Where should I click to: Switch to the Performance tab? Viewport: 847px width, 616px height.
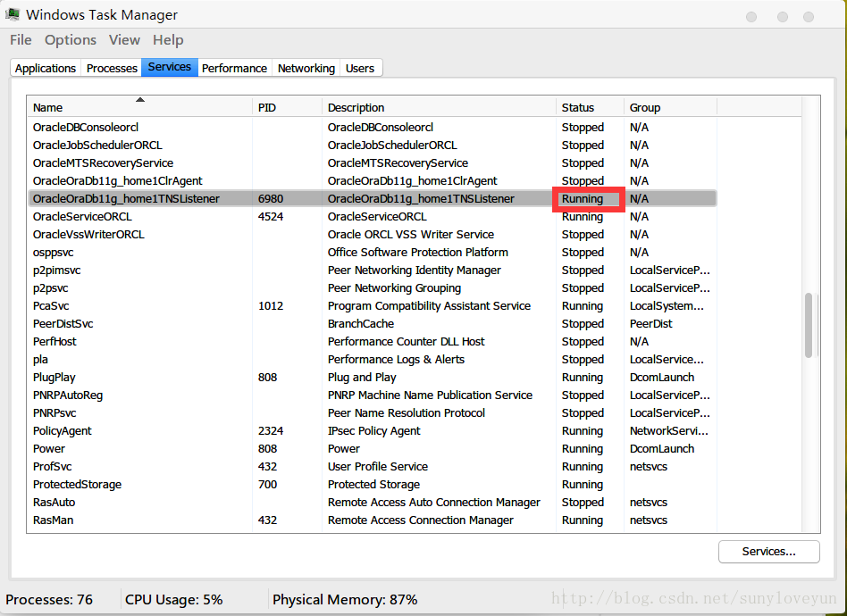tap(234, 68)
